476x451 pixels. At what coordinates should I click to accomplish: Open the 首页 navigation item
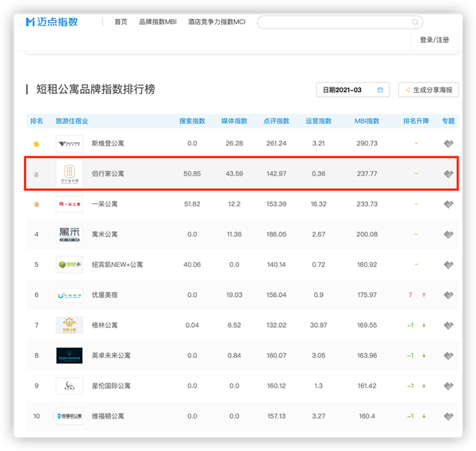(x=121, y=22)
